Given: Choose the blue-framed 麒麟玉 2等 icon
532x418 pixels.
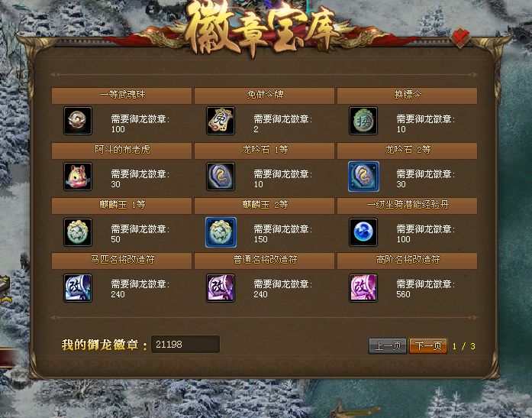Looking at the screenshot, I should pos(221,232).
